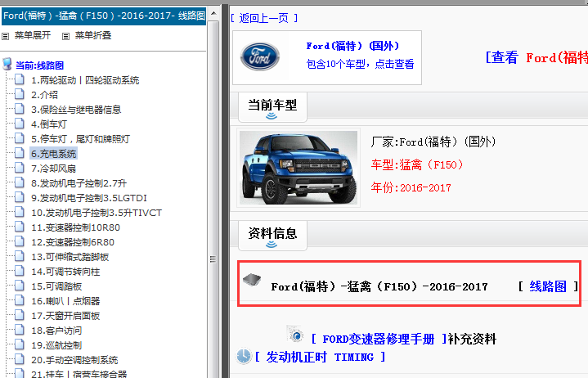The width and height of the screenshot is (588, 378).
Task: Open 16.喇叭 | 点烟器 tree item
Action: [x=65, y=301]
